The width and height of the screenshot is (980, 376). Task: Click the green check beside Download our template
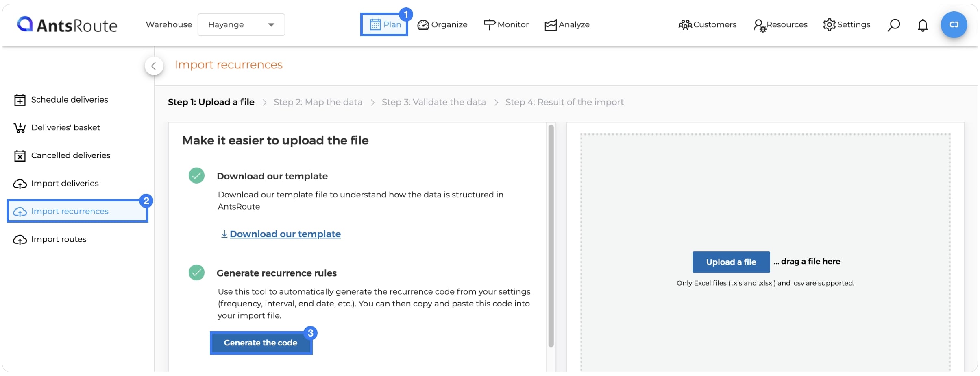tap(196, 176)
